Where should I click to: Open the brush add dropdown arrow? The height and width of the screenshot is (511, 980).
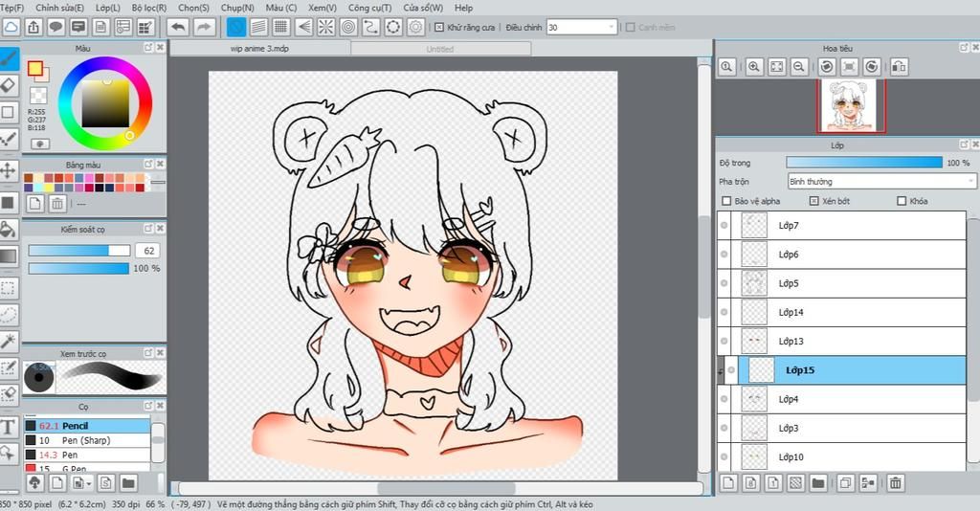[89, 483]
